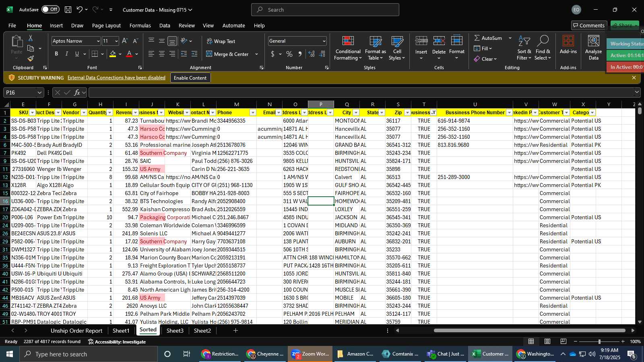
Task: Open External Data Connections disabled link
Action: pyautogui.click(x=116, y=78)
